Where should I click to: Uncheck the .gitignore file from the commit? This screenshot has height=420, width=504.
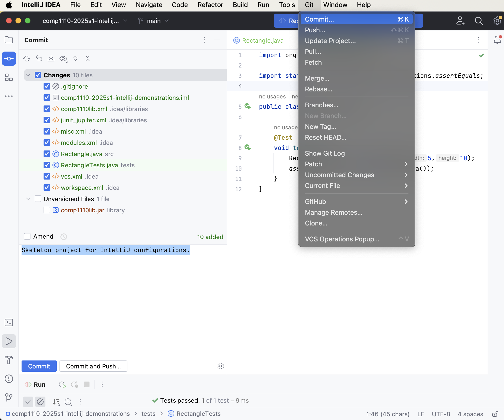pyautogui.click(x=47, y=86)
